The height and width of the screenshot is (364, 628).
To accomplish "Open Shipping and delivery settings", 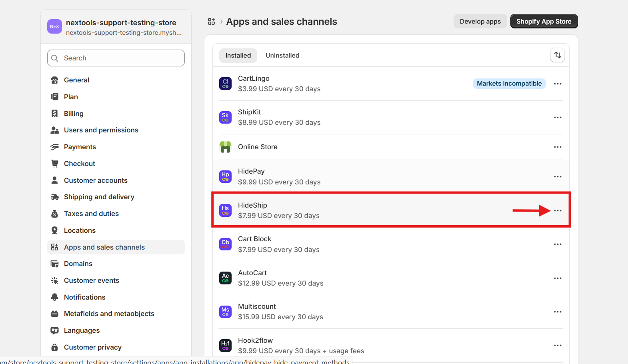I will 99,197.
